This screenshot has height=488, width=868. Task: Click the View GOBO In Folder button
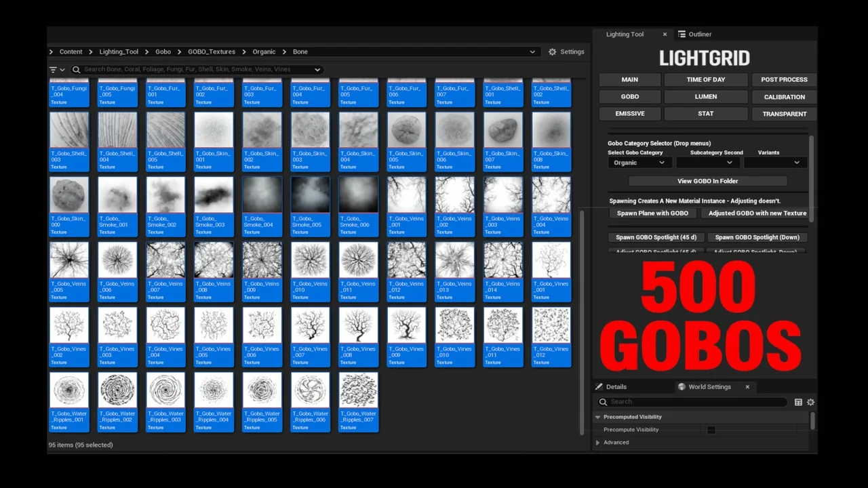(708, 181)
